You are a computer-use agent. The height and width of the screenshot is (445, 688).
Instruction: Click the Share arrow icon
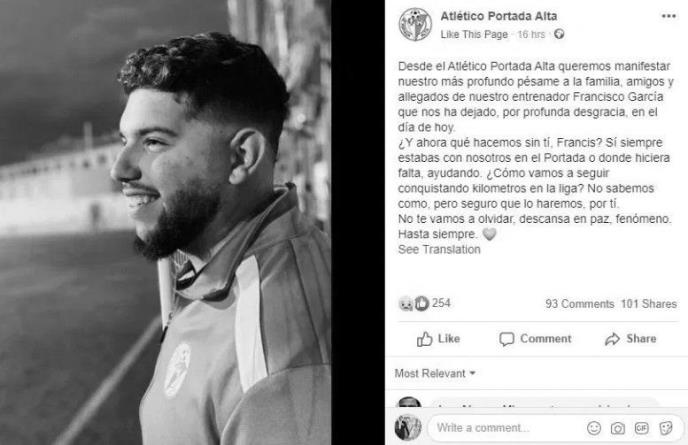(612, 339)
